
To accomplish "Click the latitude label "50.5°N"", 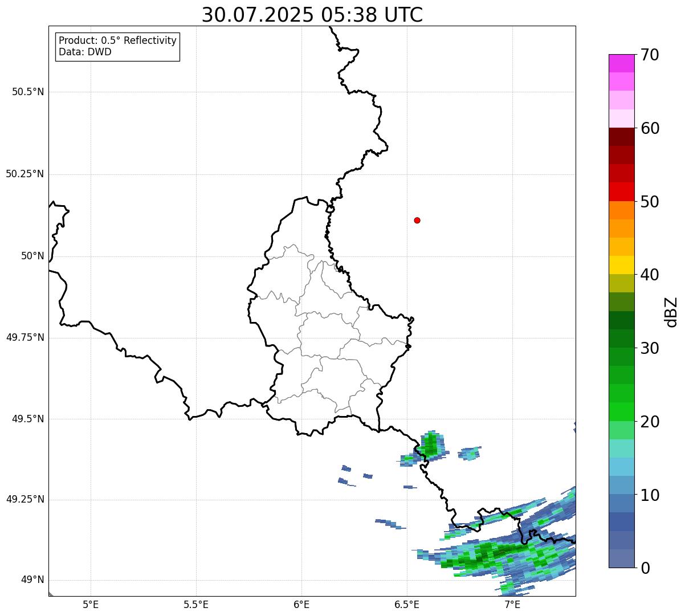I will (28, 92).
